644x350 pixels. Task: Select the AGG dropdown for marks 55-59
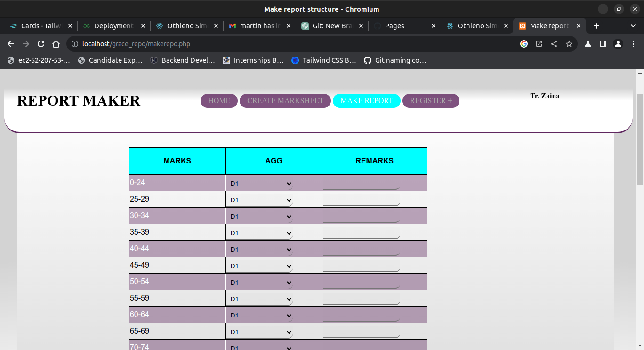click(259, 299)
